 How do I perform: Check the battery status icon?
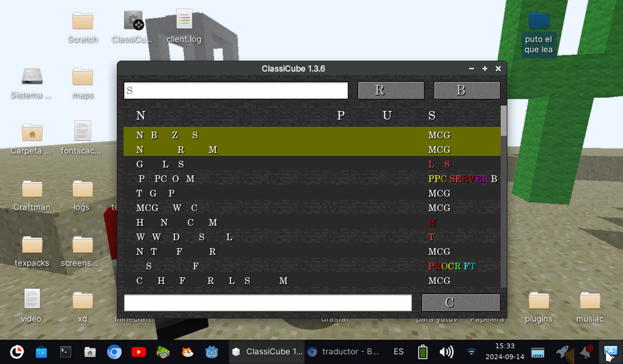pos(423,352)
